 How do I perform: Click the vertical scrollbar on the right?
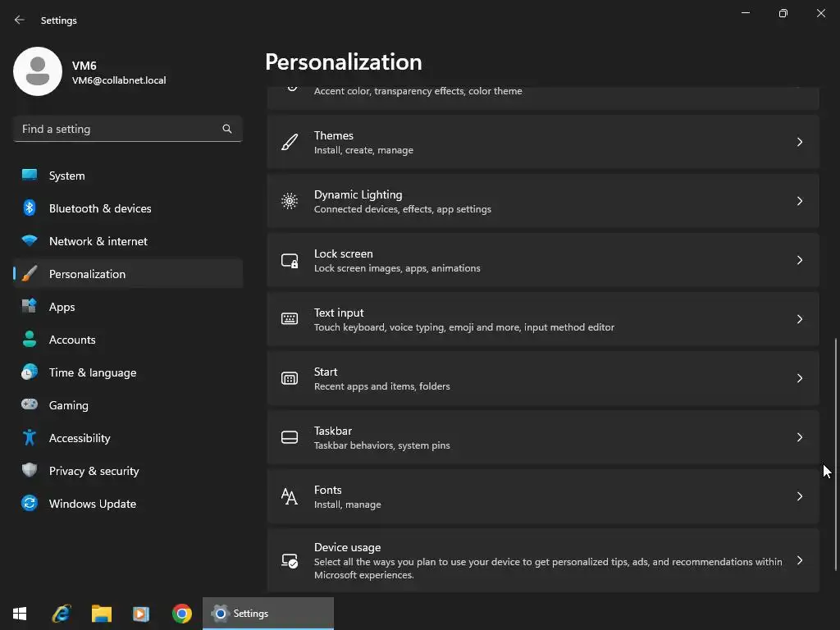(835, 454)
